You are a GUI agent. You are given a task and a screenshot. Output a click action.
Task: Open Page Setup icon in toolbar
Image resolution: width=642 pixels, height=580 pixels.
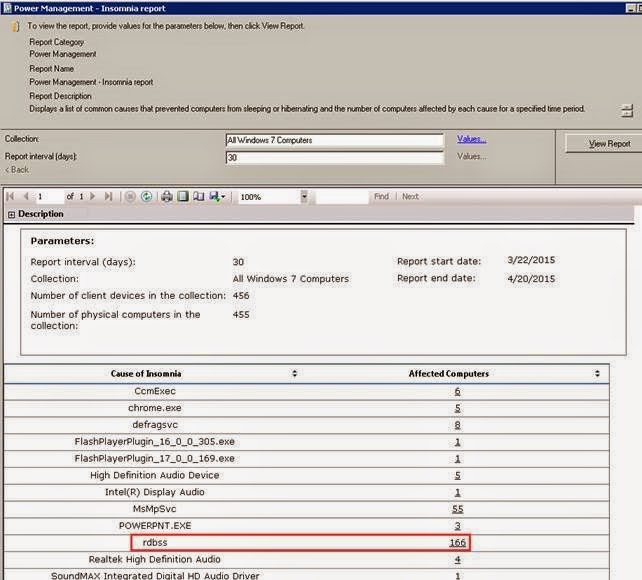point(199,196)
